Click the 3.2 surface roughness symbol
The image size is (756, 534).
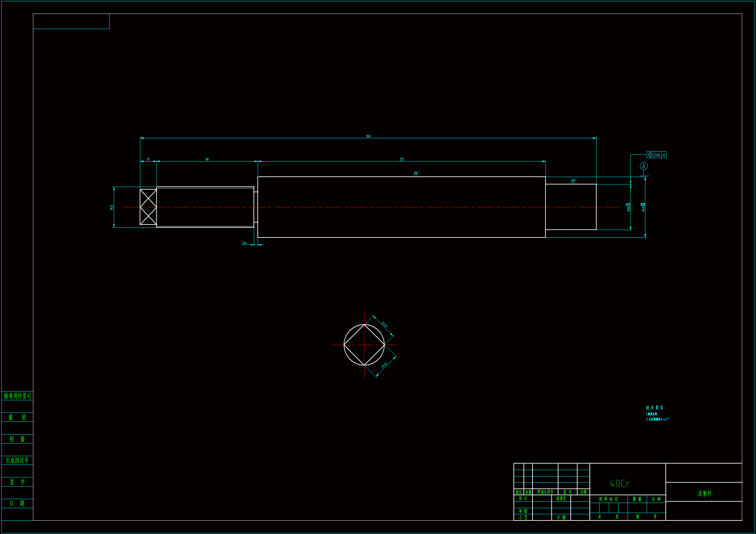coord(573,181)
